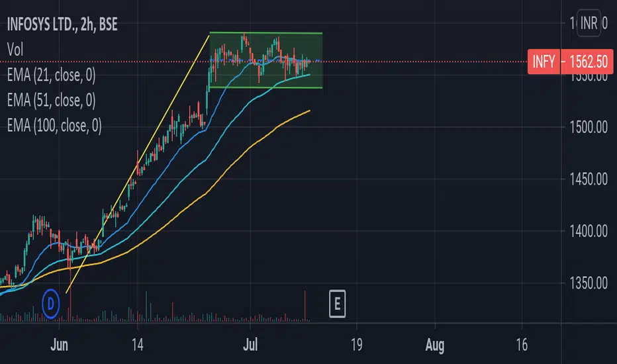Click the 19 date axis label
The image size is (617, 364).
point(357,345)
